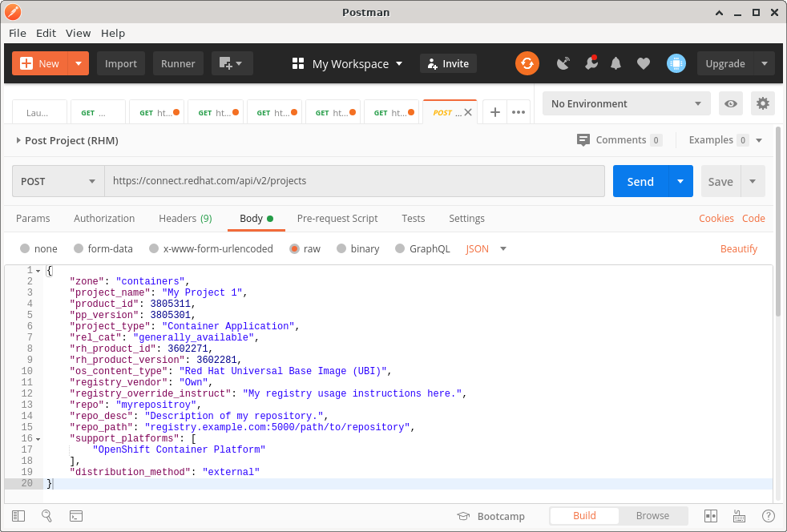
Task: Open keyboard shortcuts icon
Action: point(740,516)
